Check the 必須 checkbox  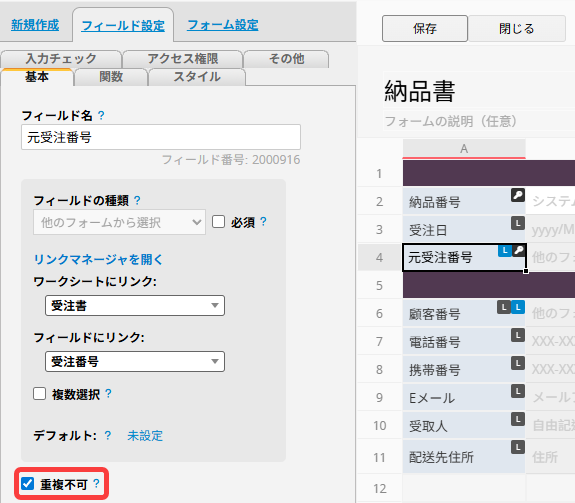[x=219, y=221]
